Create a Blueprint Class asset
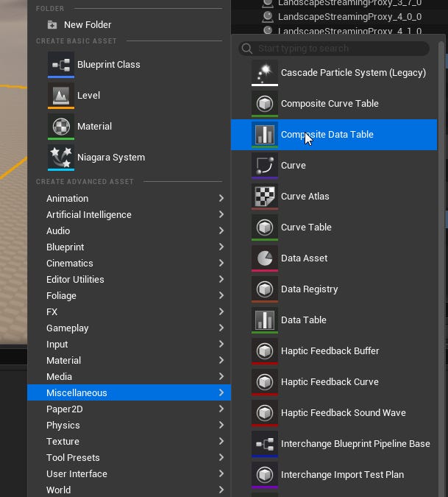The width and height of the screenshot is (448, 497). (x=129, y=65)
